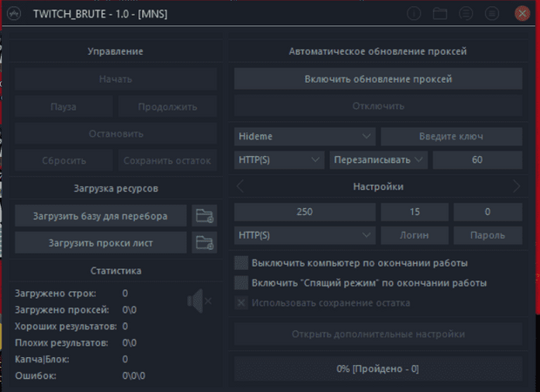
Task: Click the 'Капча|Блок:' statistic label
Action: click(x=42, y=359)
